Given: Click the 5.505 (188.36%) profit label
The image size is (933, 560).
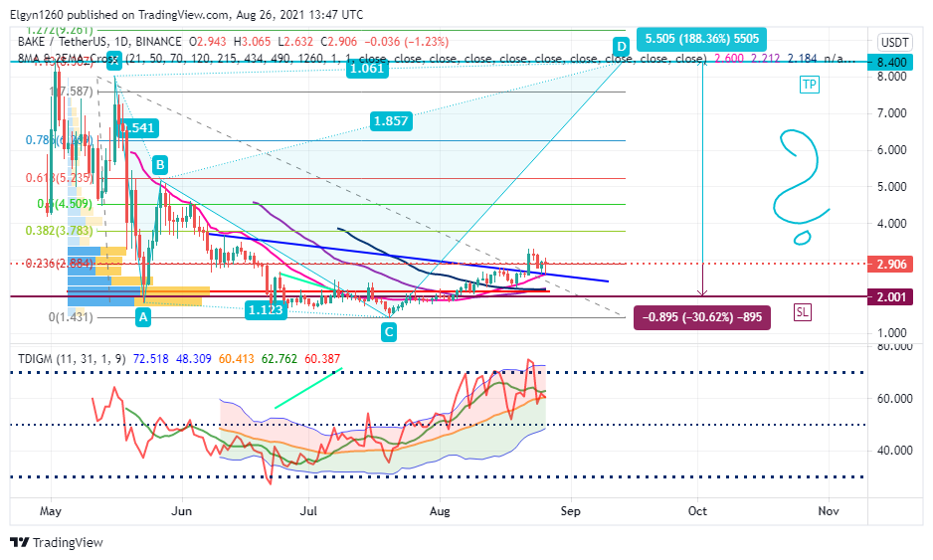Looking at the screenshot, I should (x=702, y=39).
